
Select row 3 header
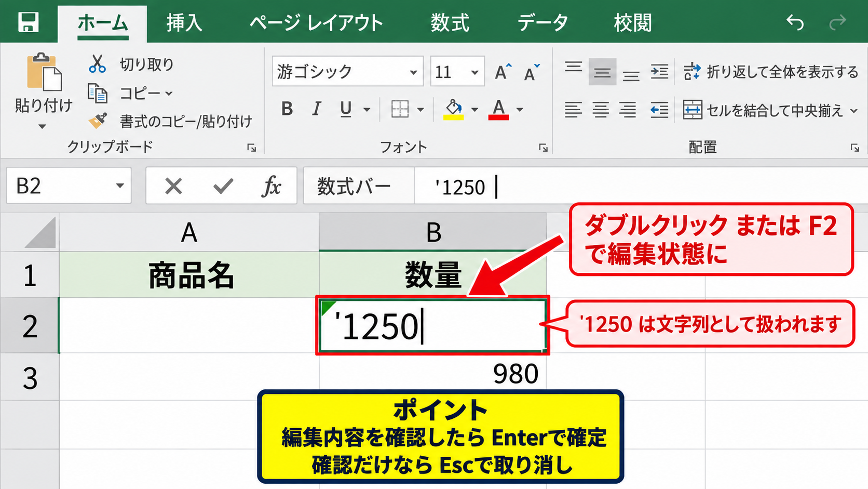pyautogui.click(x=30, y=378)
